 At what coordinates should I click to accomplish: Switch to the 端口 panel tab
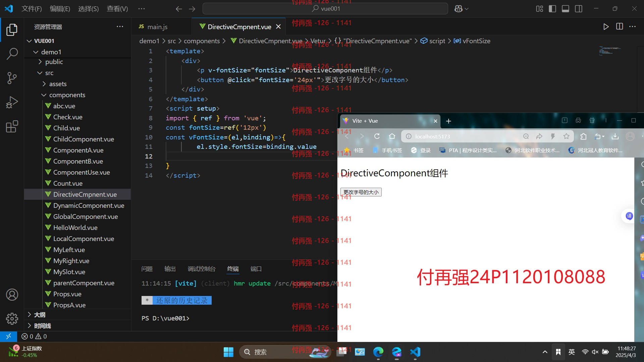tap(256, 269)
